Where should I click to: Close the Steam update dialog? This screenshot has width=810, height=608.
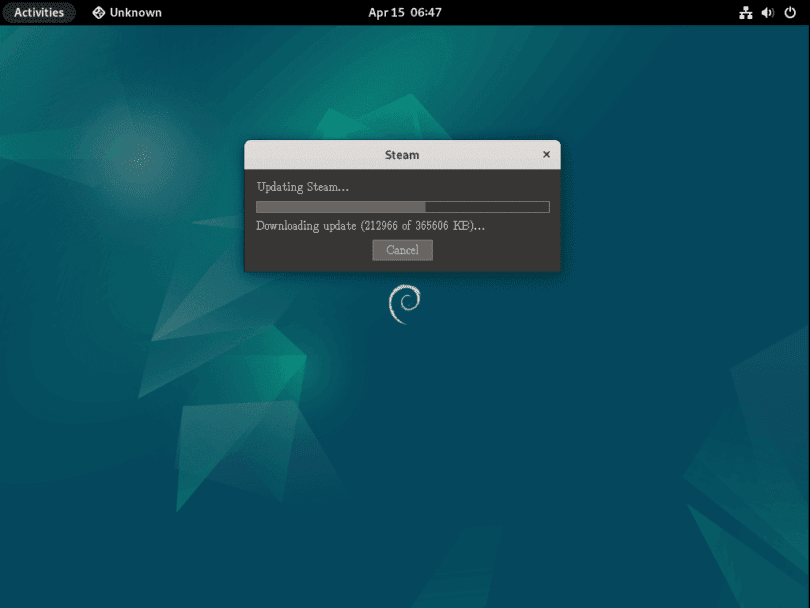click(546, 154)
